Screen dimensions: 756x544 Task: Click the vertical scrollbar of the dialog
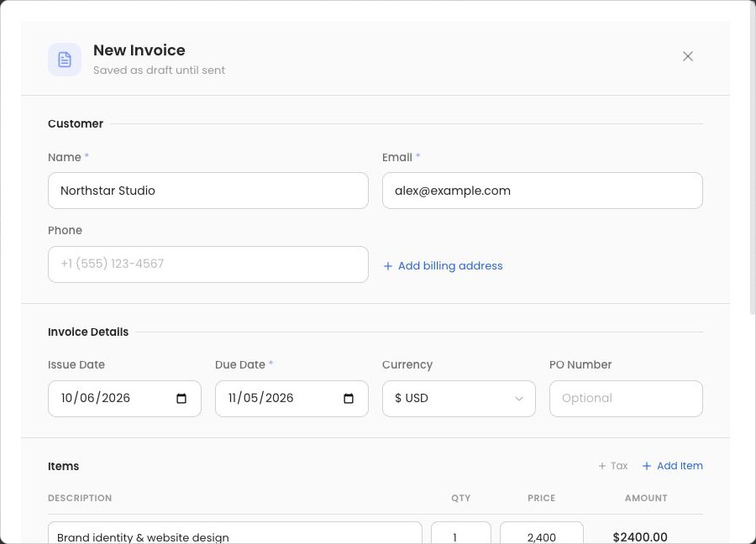coord(753,159)
